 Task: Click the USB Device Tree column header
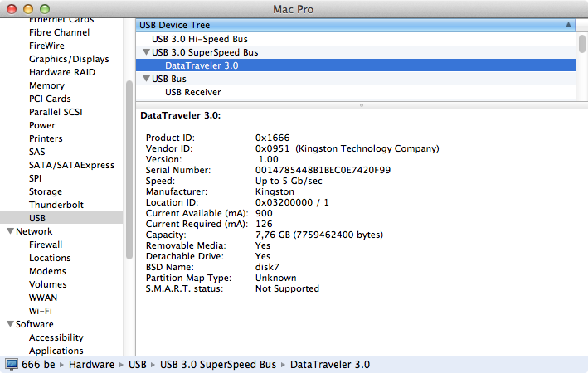click(x=356, y=25)
